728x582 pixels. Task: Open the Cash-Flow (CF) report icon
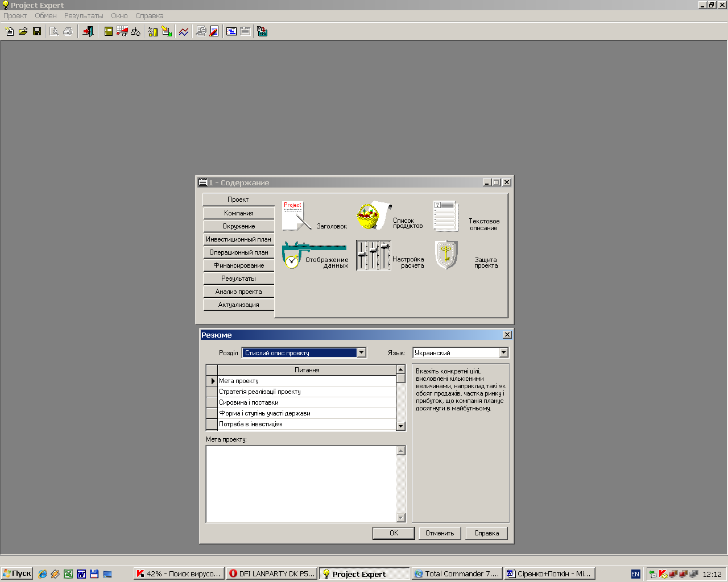tap(122, 32)
